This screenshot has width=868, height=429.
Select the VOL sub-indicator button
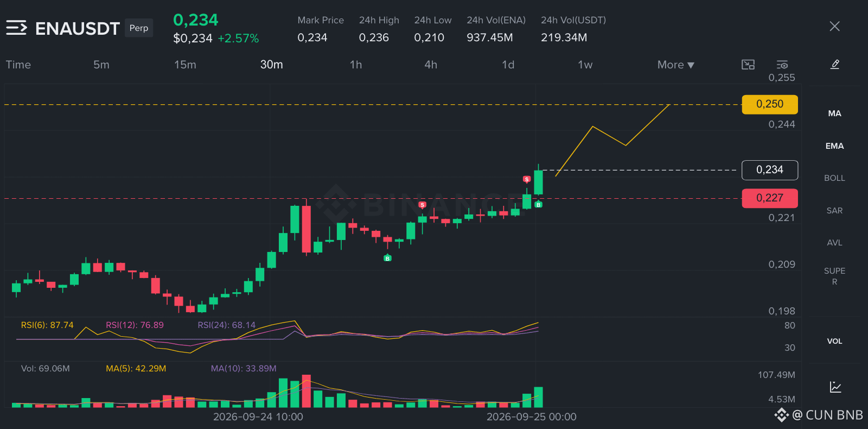pos(834,341)
